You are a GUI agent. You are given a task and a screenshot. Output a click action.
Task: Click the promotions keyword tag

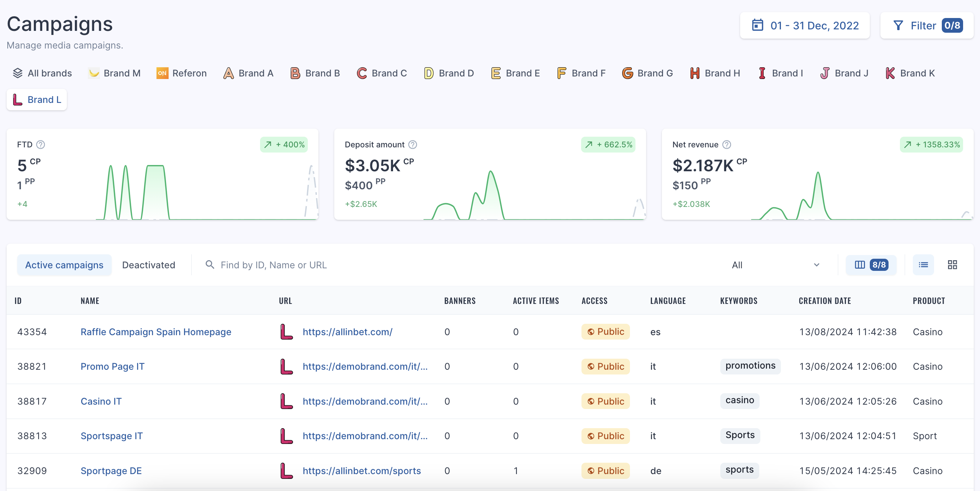[x=750, y=366]
